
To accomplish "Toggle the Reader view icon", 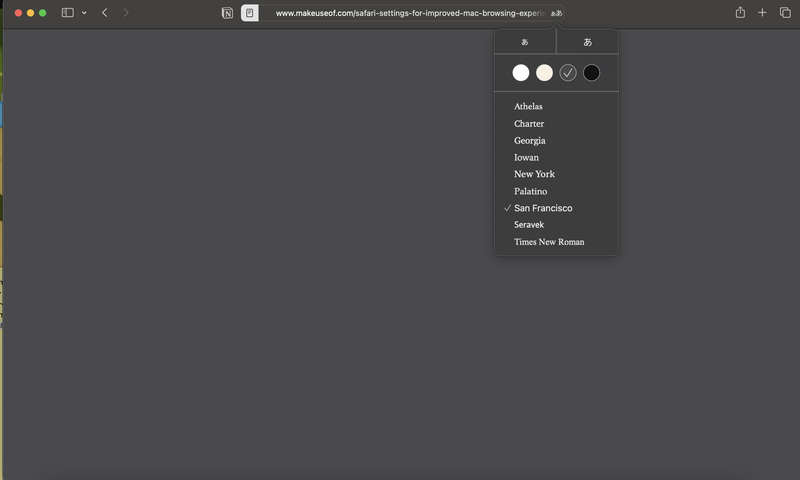I will coord(250,13).
